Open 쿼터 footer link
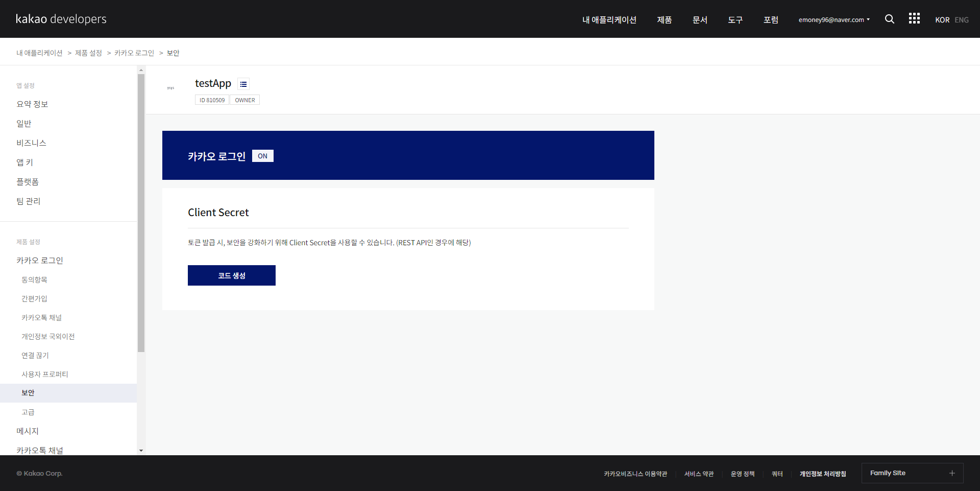The width and height of the screenshot is (980, 491). pyautogui.click(x=777, y=474)
